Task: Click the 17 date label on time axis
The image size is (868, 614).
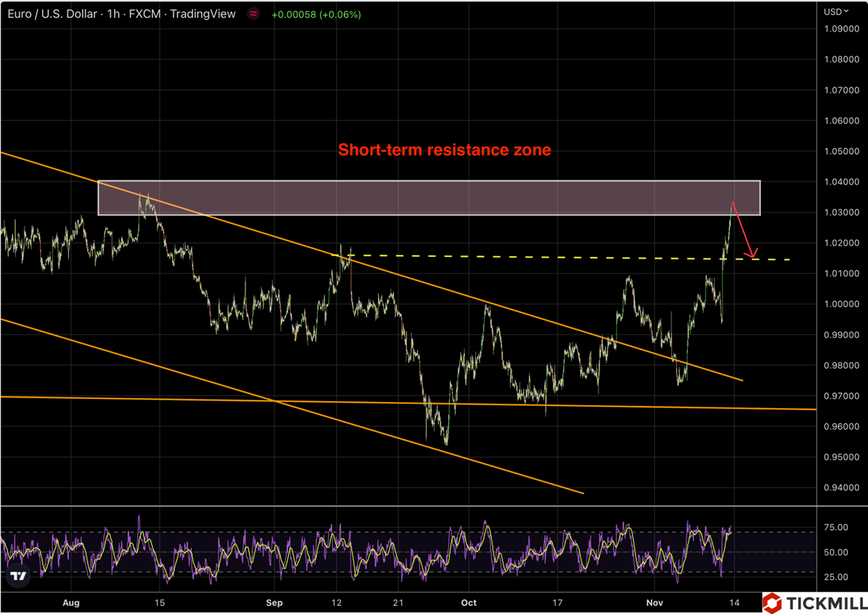Action: tap(558, 603)
